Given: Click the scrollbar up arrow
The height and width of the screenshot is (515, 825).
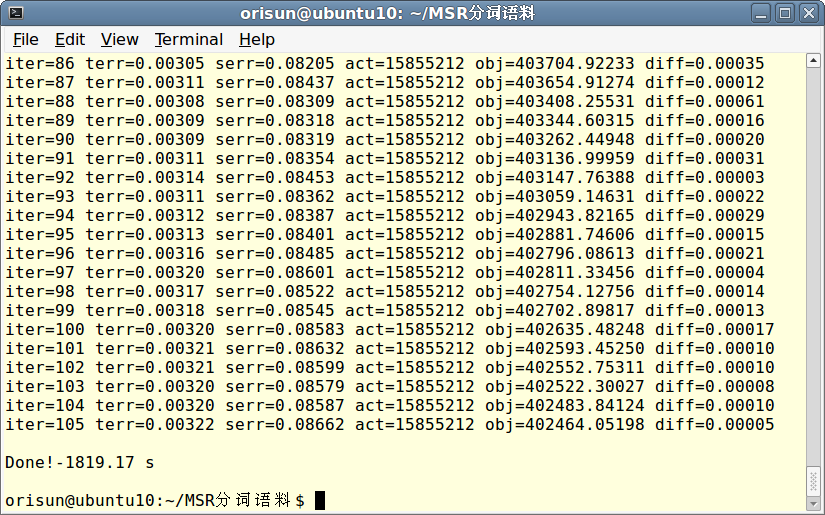Looking at the screenshot, I should 813,60.
